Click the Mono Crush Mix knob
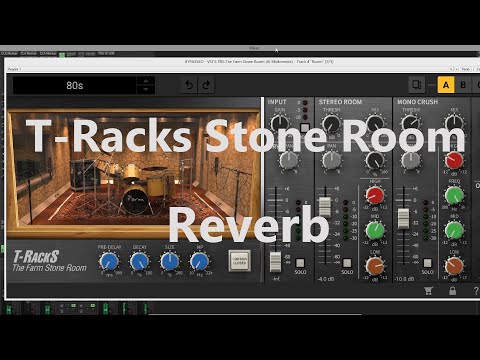Image resolution: width=480 pixels, height=360 pixels. click(x=454, y=123)
